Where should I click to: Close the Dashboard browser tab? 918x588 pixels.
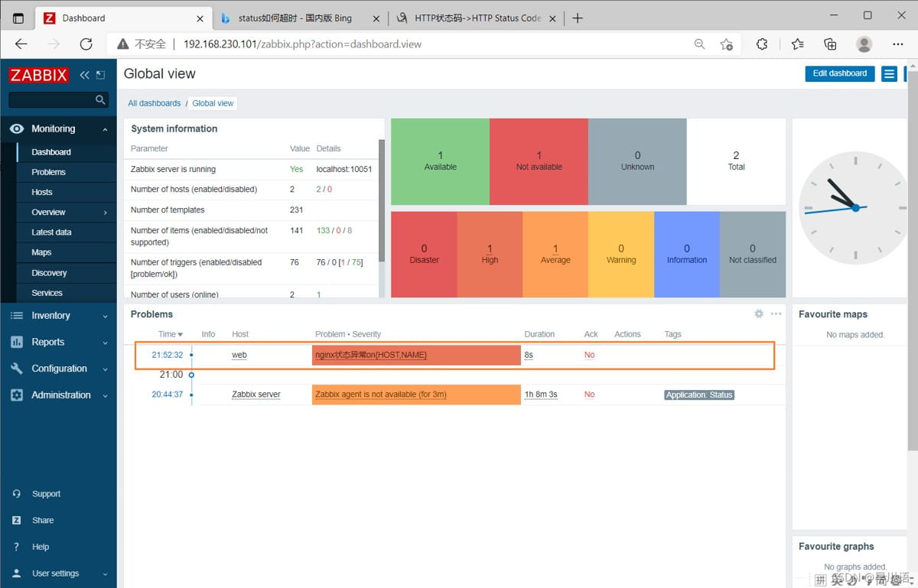[x=200, y=18]
